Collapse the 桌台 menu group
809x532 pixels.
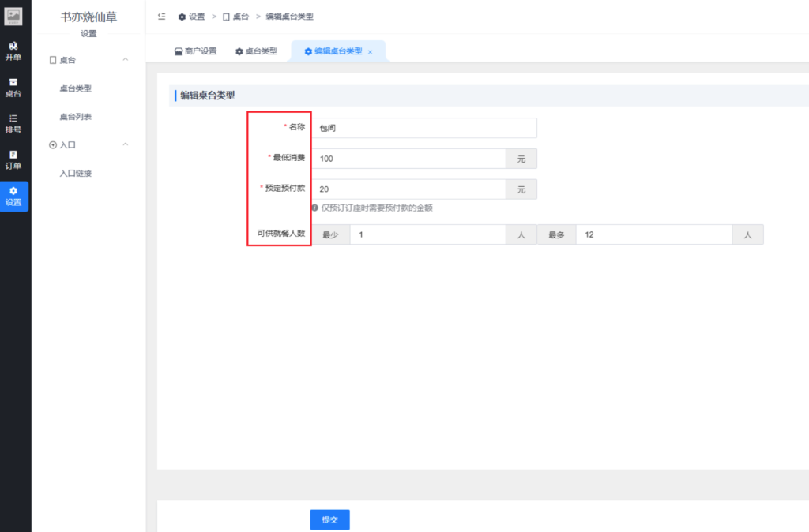[x=125, y=60]
